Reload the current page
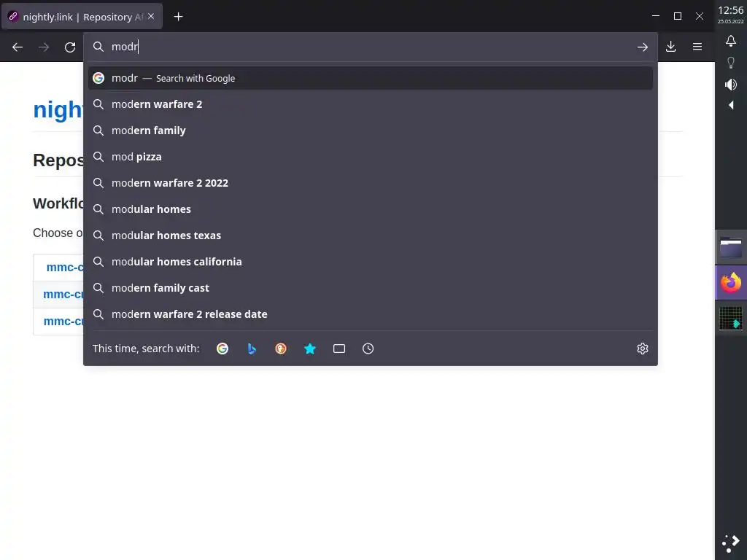 (70, 47)
